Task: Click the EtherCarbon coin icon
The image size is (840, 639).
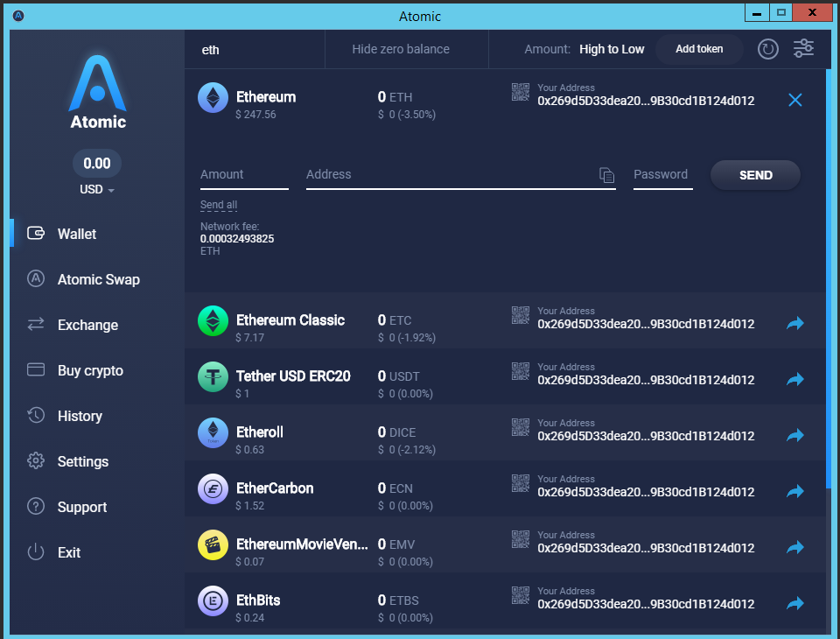Action: point(213,489)
